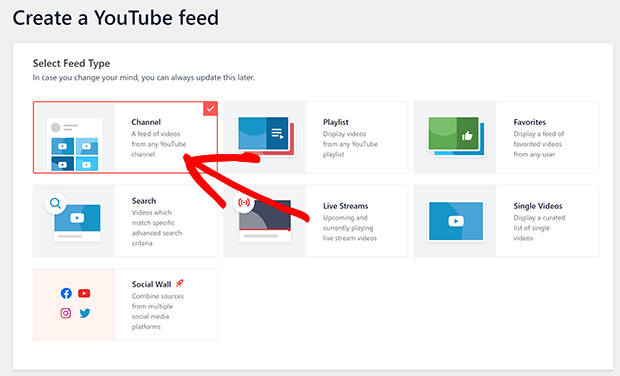The height and width of the screenshot is (376, 620).
Task: Click the red checkmark on Channel card
Action: coord(210,109)
